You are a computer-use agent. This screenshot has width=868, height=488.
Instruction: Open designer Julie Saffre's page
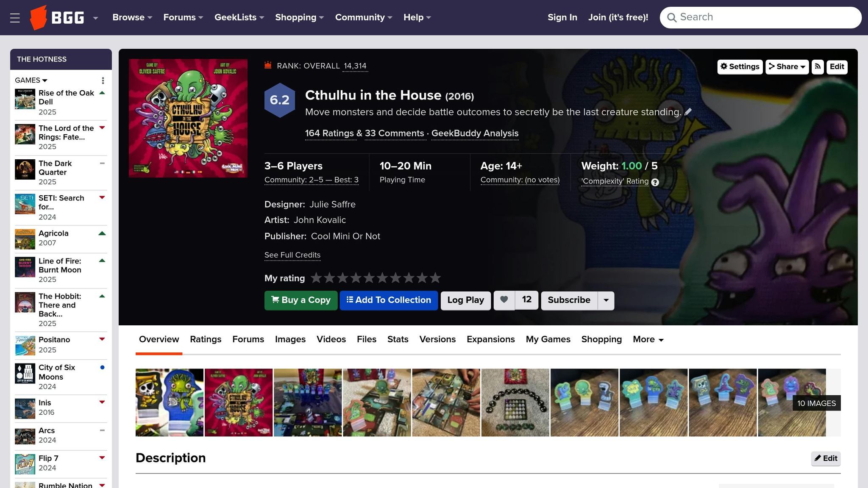pyautogui.click(x=332, y=204)
